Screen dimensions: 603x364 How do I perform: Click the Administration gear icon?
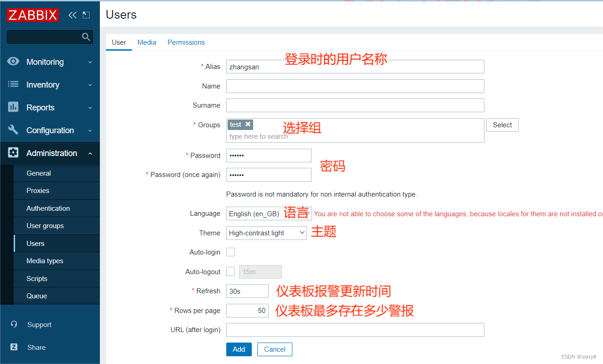coord(13,153)
